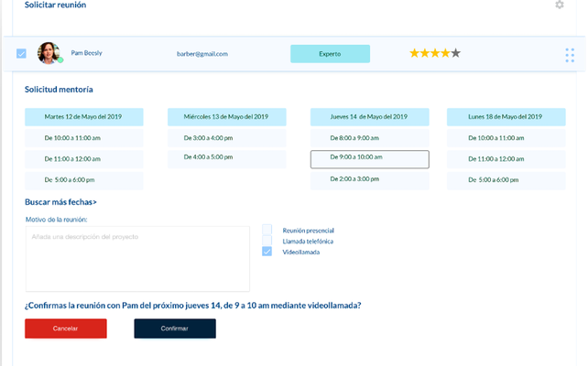Click into the Motivo de la reunión text area
Screen dimensions: 588x366
(137, 258)
